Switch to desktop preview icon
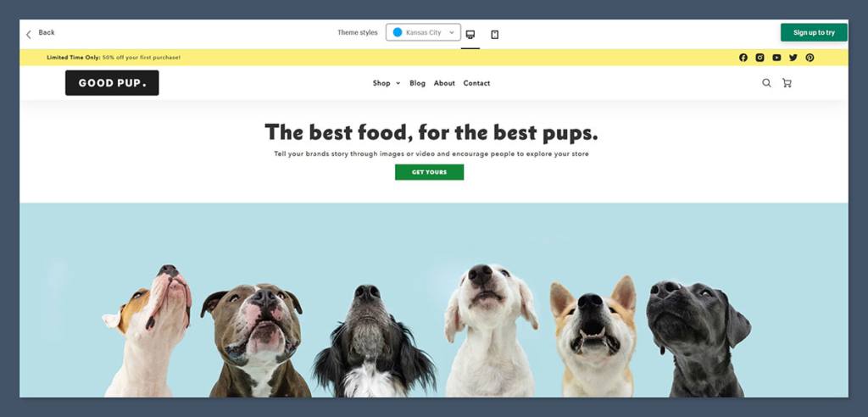868x417 pixels. 470,35
